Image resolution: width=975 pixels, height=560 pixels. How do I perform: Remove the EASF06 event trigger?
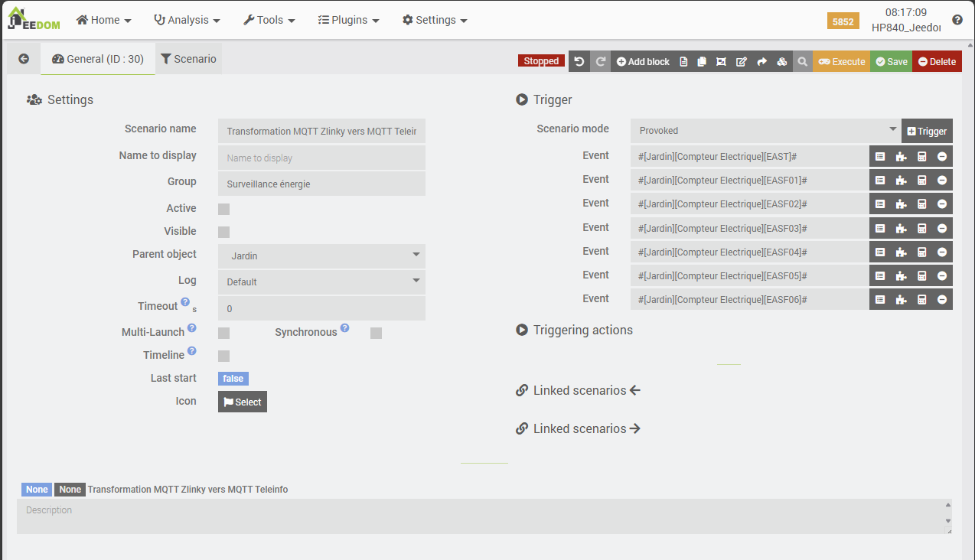coord(942,299)
